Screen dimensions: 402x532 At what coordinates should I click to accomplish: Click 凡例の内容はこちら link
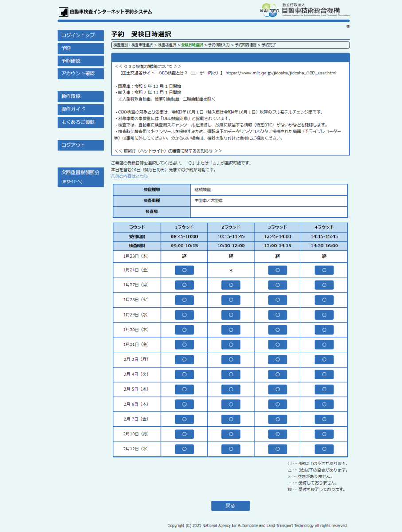pyautogui.click(x=129, y=176)
